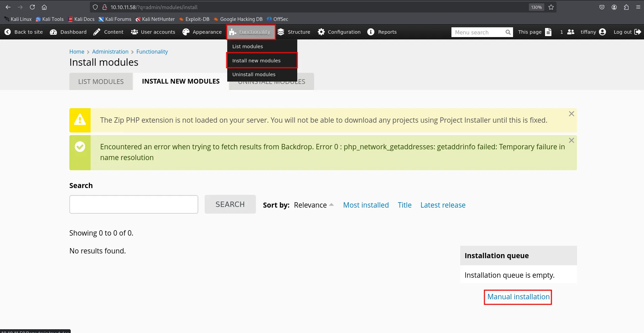
Task: Open the Content admin menu
Action: (x=108, y=32)
